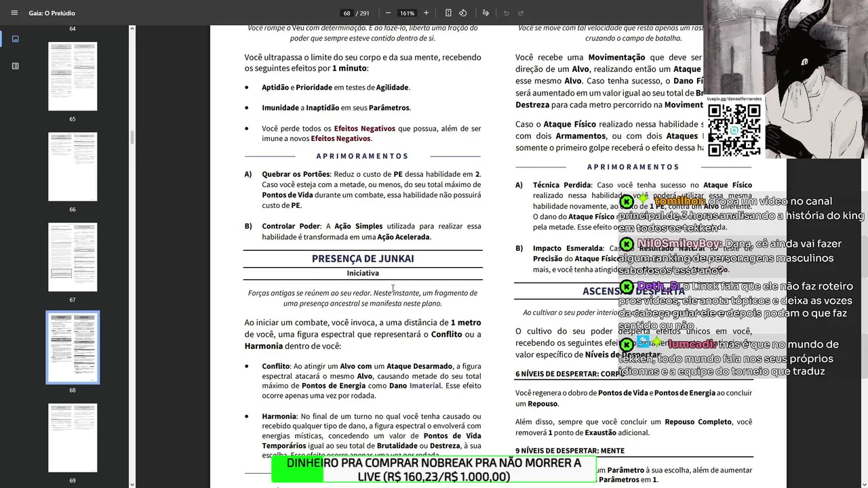Viewport: 868px width, 488px height.
Task: Click username 'Deth_5' in chat
Action: point(658,287)
